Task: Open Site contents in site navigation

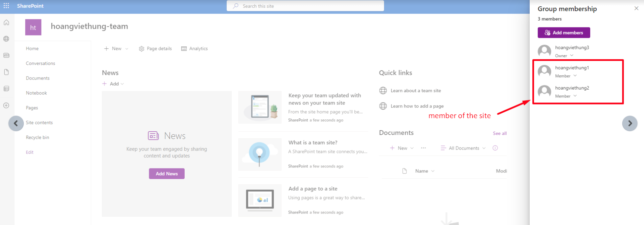Action: click(x=39, y=122)
